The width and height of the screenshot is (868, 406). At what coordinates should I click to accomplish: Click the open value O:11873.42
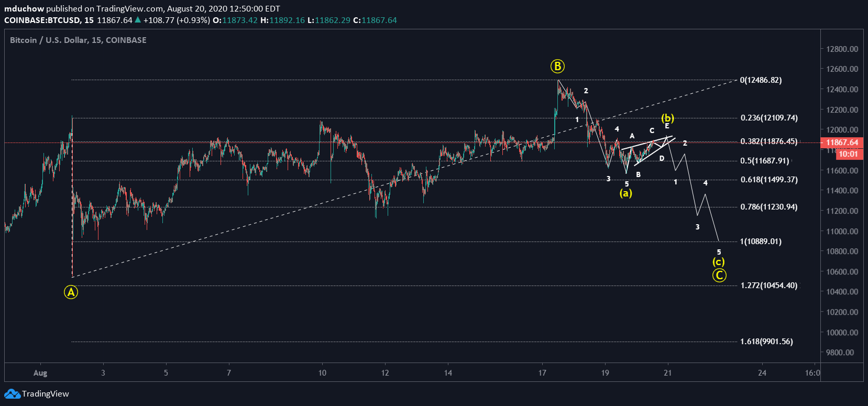pyautogui.click(x=235, y=20)
